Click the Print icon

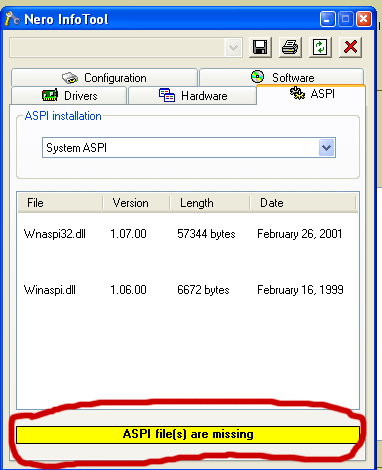click(x=290, y=47)
